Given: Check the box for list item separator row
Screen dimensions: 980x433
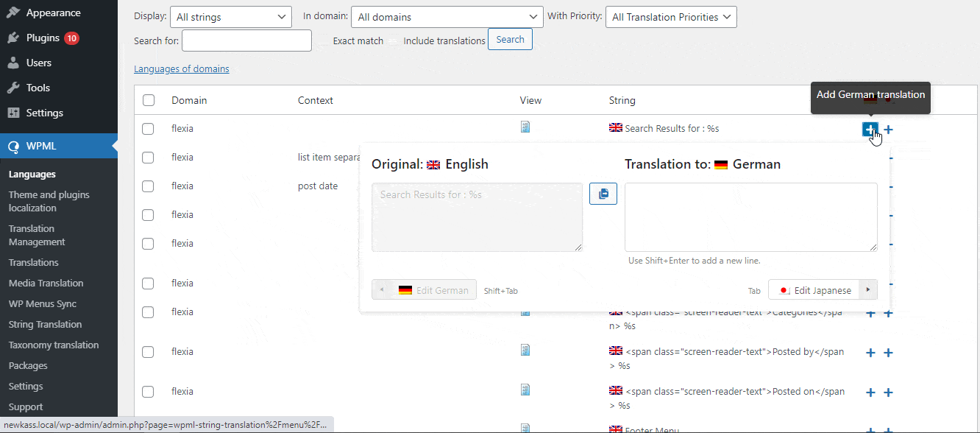Looking at the screenshot, I should point(148,158).
